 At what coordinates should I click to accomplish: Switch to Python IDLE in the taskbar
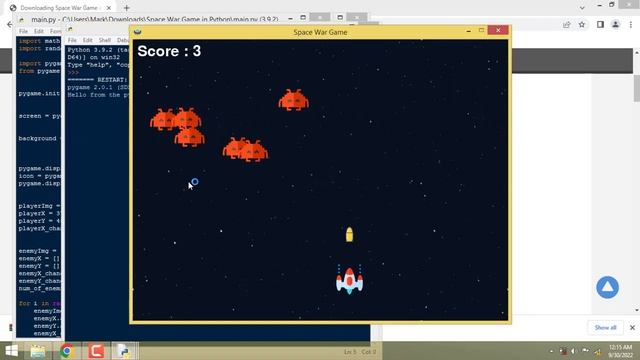[x=124, y=351]
